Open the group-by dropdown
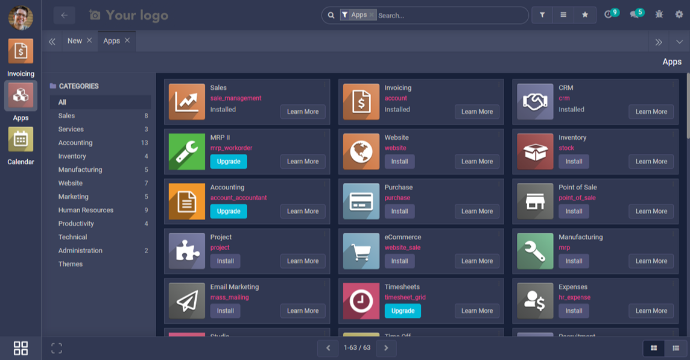The image size is (690, 360). pos(563,15)
